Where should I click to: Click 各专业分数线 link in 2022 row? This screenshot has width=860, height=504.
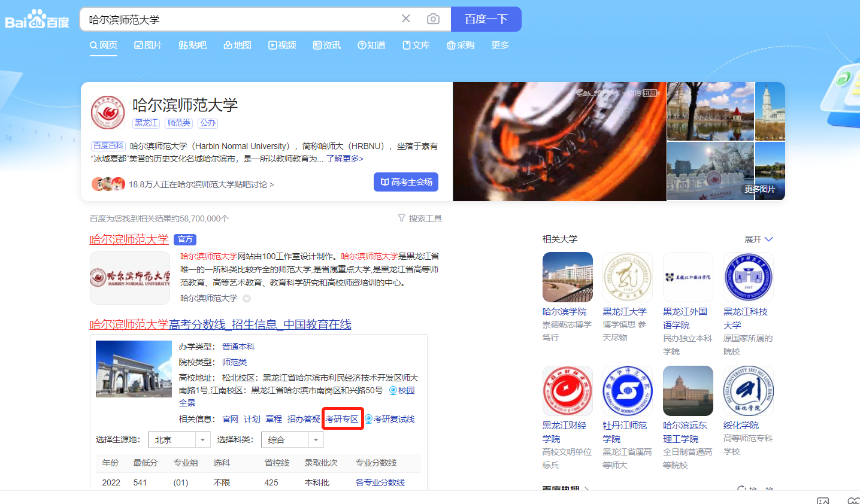coord(380,482)
